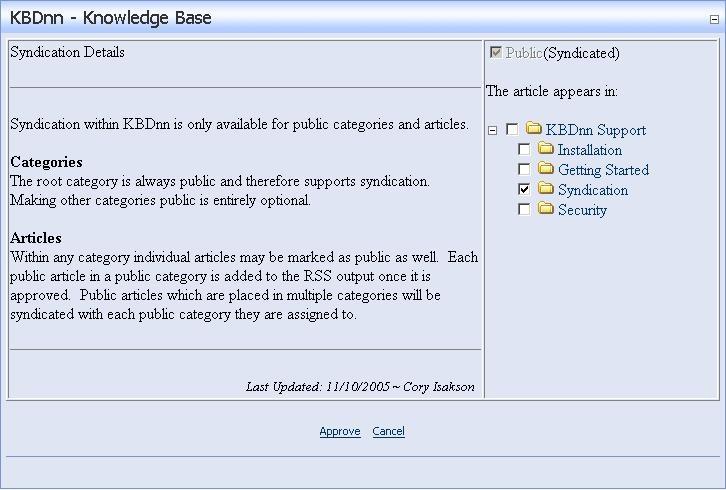Viewport: 726px width, 490px height.
Task: Approve the article via Approve link
Action: (340, 432)
